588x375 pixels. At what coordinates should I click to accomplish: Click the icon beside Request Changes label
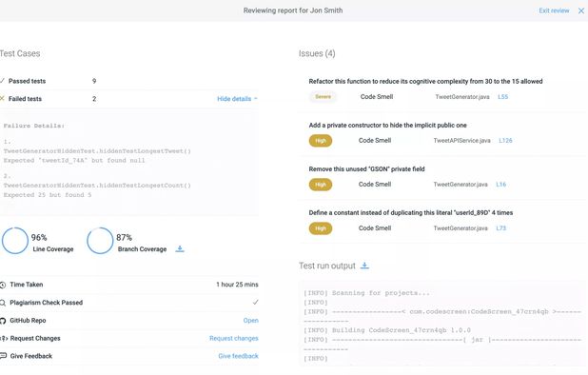4,339
